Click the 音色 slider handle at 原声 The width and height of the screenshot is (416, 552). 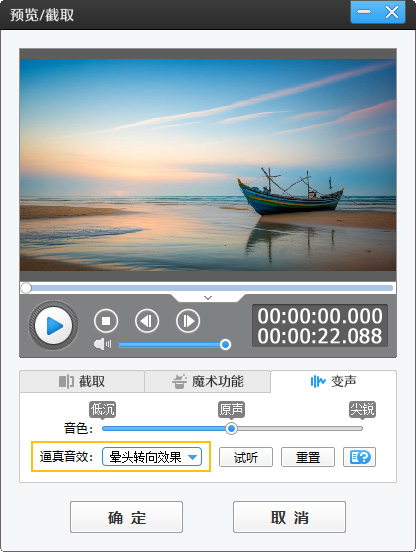coord(231,428)
